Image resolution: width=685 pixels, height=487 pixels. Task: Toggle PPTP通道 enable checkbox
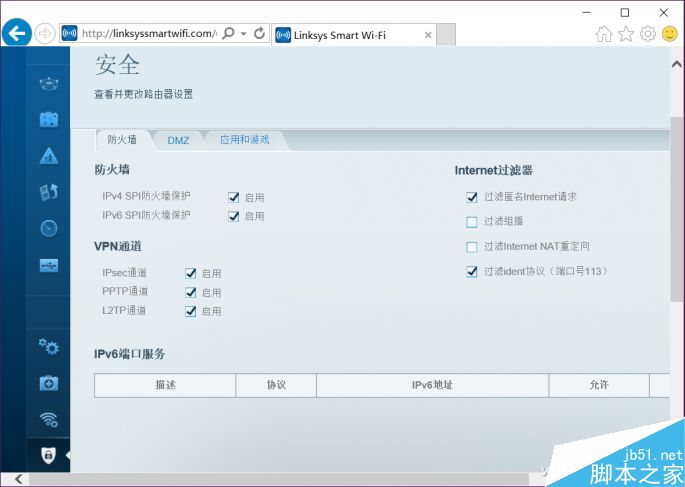[x=191, y=292]
